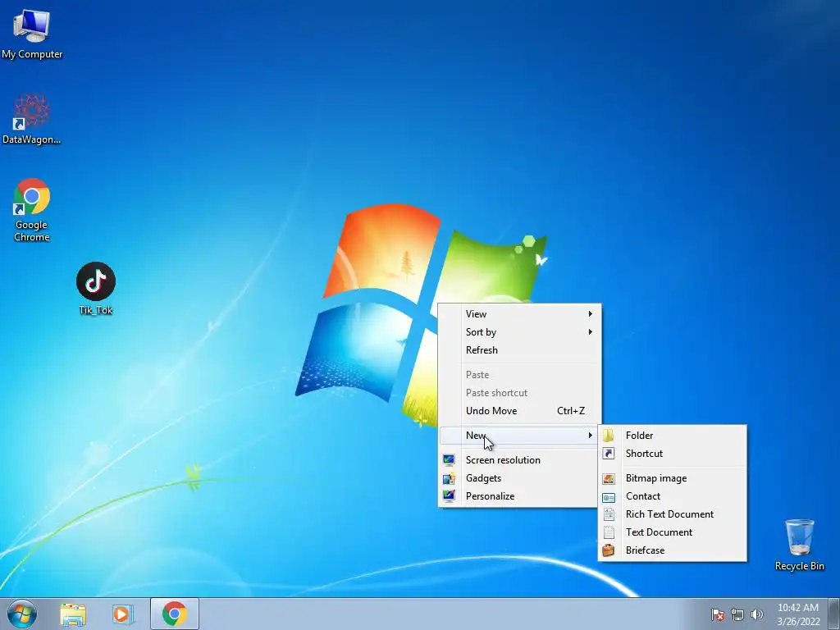Create a new Folder
The height and width of the screenshot is (630, 840).
pyautogui.click(x=672, y=436)
